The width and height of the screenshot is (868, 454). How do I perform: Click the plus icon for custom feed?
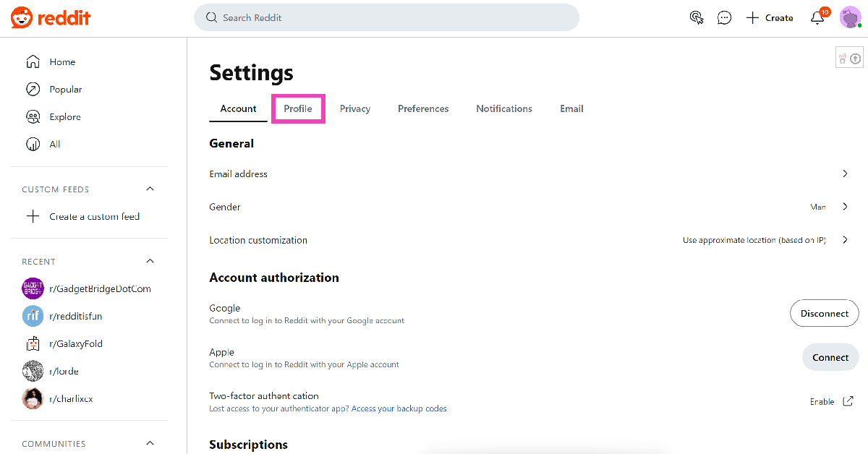click(33, 216)
